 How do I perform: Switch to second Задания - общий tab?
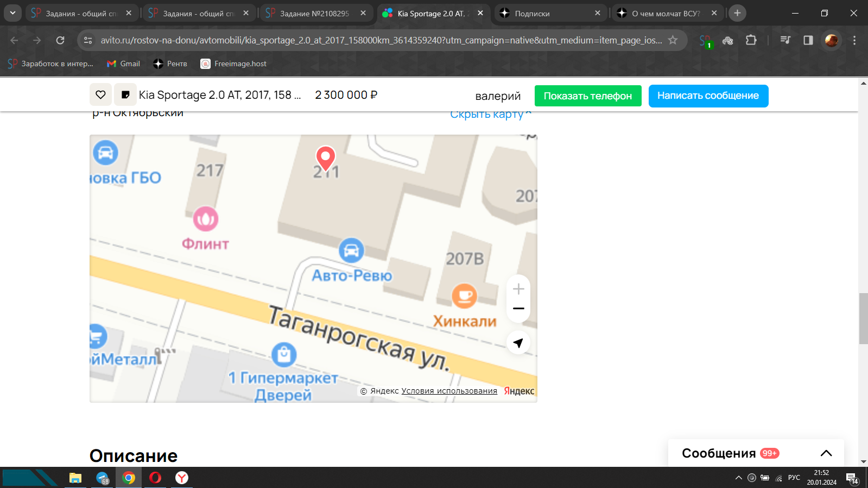(199, 13)
